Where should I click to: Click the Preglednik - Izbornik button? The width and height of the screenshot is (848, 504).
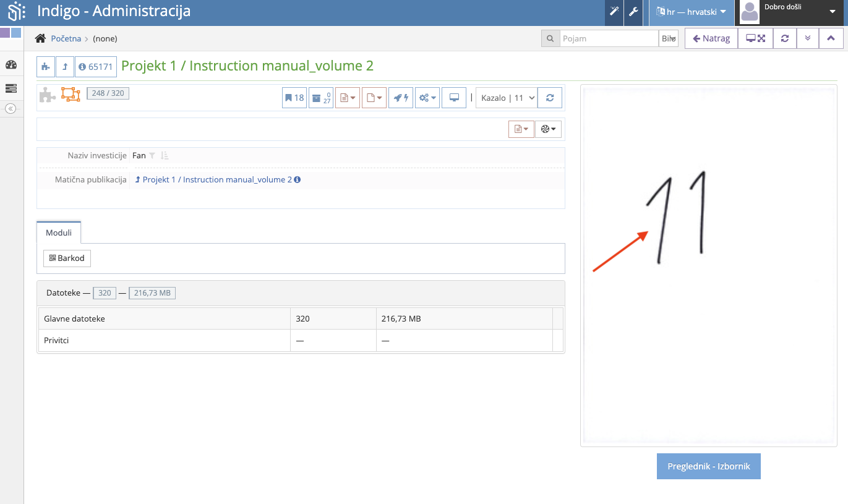pyautogui.click(x=709, y=466)
